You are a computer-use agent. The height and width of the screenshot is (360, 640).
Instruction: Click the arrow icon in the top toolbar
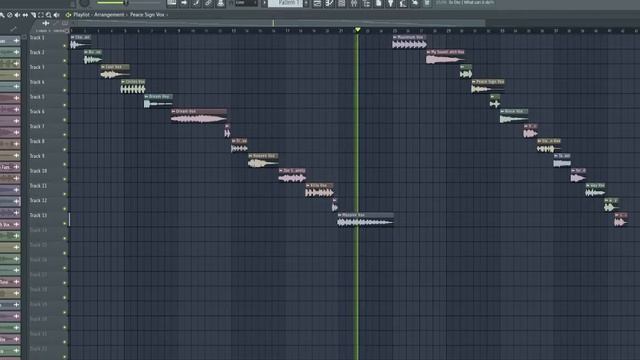tap(184, 3)
